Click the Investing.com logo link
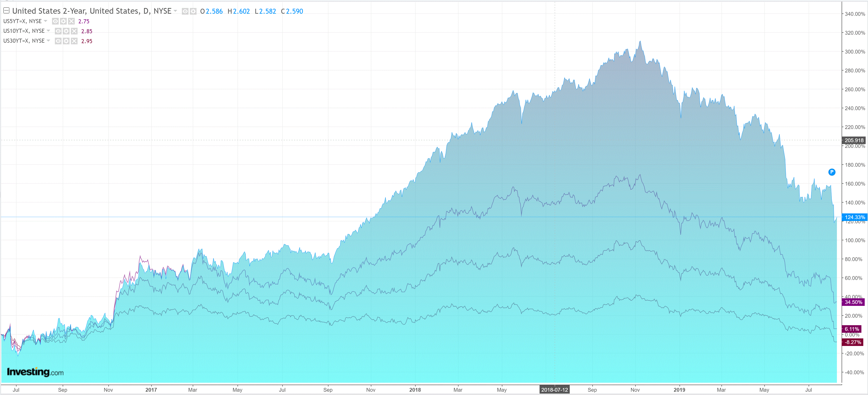The height and width of the screenshot is (395, 868). coord(35,372)
